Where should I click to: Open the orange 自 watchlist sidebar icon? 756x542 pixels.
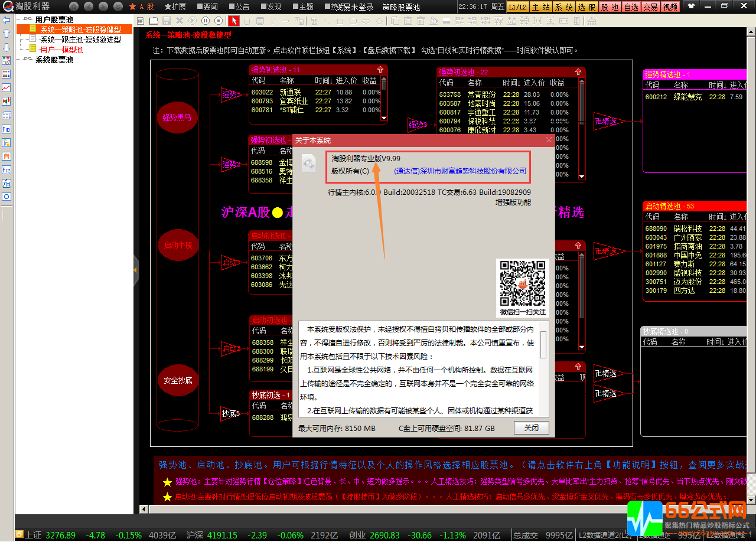pos(6,156)
